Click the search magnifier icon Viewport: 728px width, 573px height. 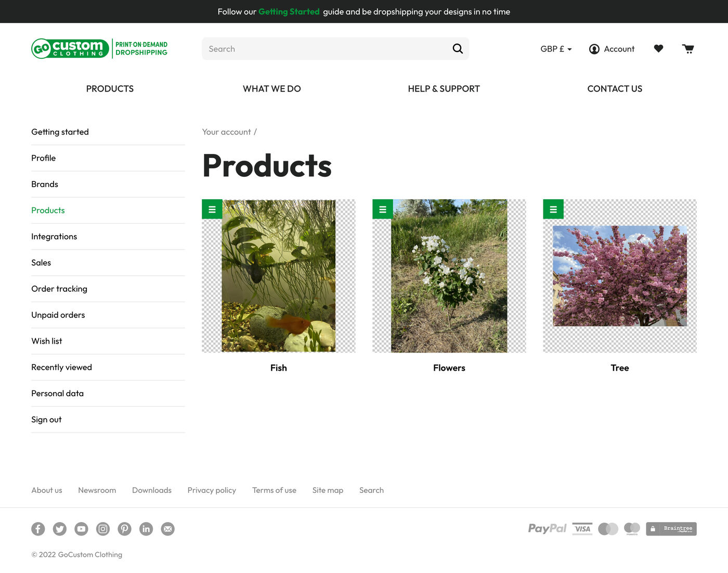458,49
